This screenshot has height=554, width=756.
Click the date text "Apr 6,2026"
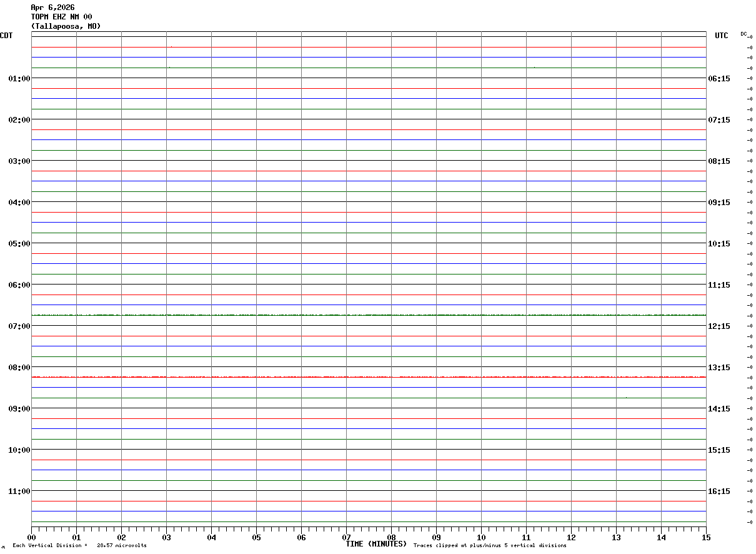52,8
